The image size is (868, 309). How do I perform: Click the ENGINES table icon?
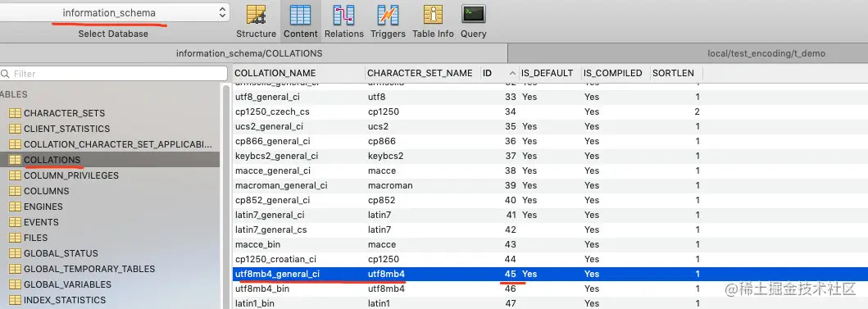point(15,207)
